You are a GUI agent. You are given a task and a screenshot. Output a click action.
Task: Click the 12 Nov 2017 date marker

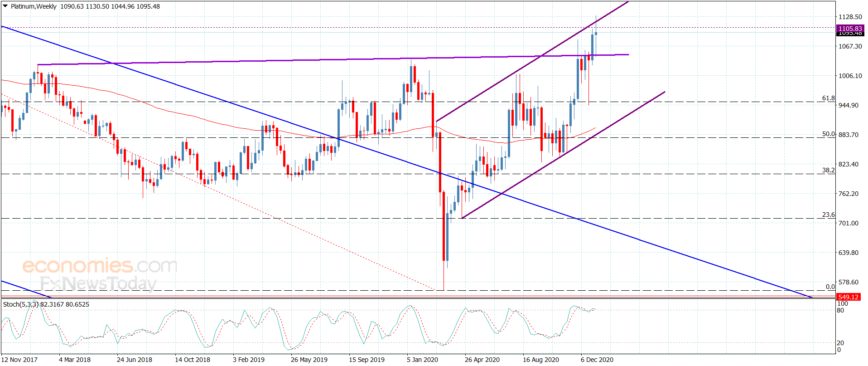19,360
